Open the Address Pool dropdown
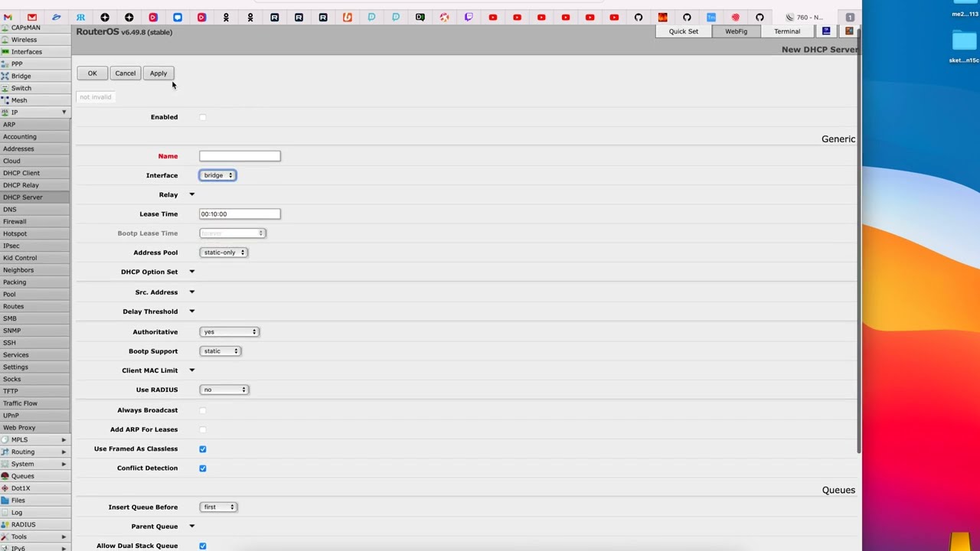This screenshot has width=980, height=551. click(x=223, y=253)
